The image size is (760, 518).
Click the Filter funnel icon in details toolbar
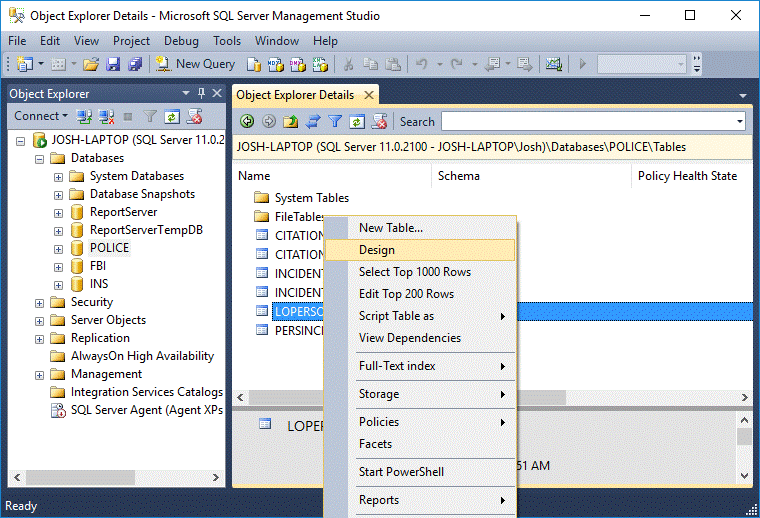point(335,122)
